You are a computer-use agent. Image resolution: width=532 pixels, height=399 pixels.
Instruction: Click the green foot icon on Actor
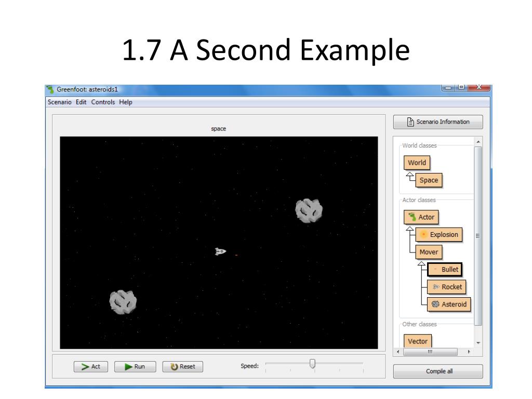click(412, 217)
